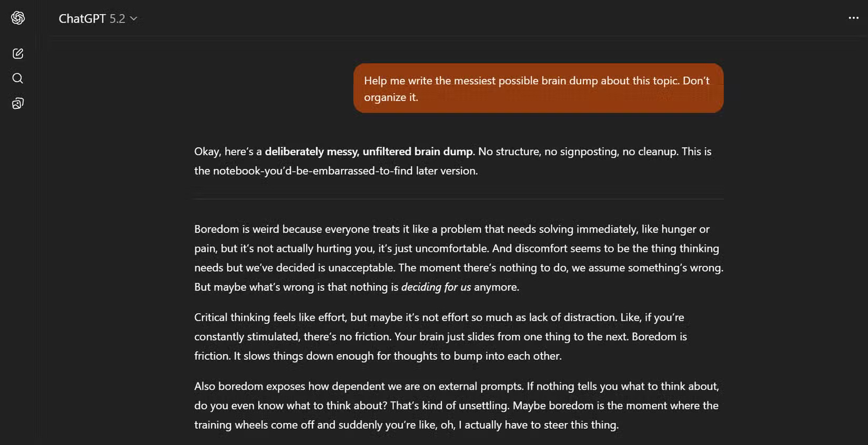Click the 5.2 version label
This screenshot has height=445, width=868.
(x=117, y=19)
